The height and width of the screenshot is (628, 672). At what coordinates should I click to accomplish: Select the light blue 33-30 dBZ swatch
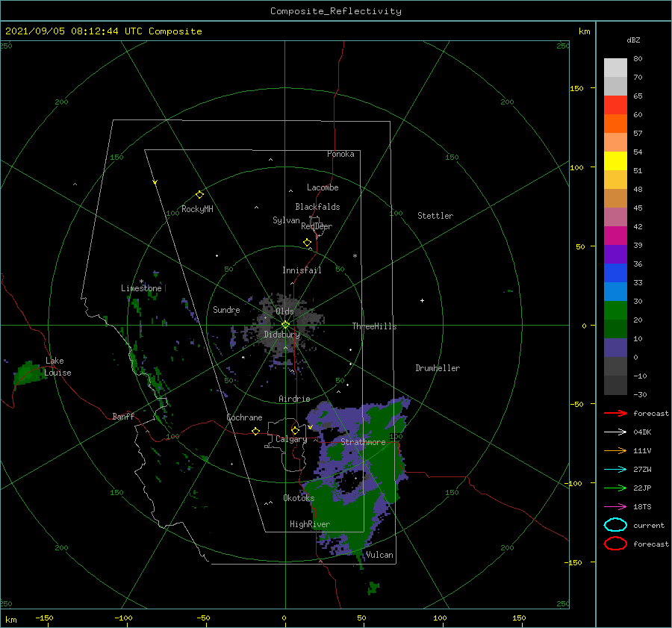[615, 291]
